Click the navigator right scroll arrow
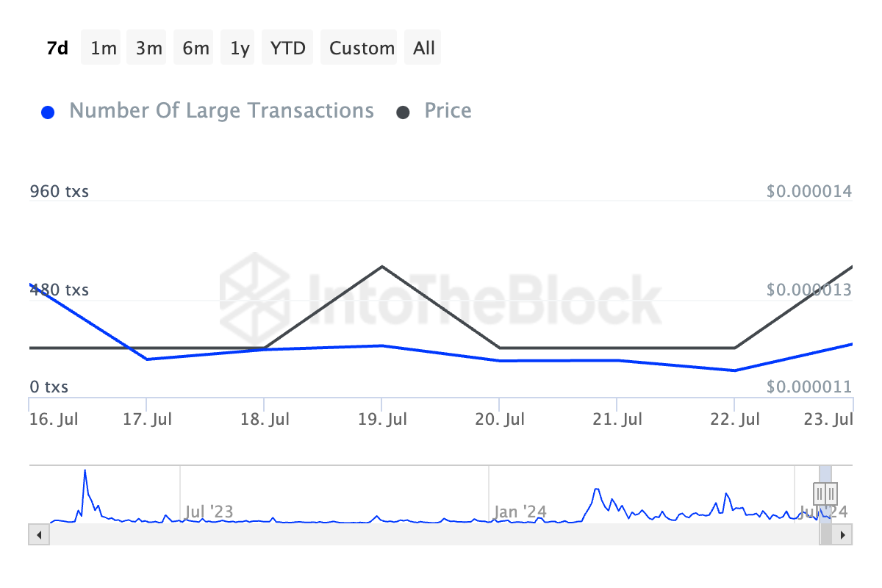Screen dimensions: 882x588 point(844,534)
